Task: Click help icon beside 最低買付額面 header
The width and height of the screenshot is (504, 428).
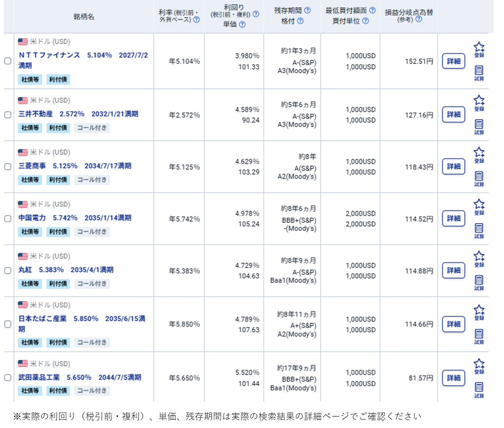Action: (x=372, y=11)
